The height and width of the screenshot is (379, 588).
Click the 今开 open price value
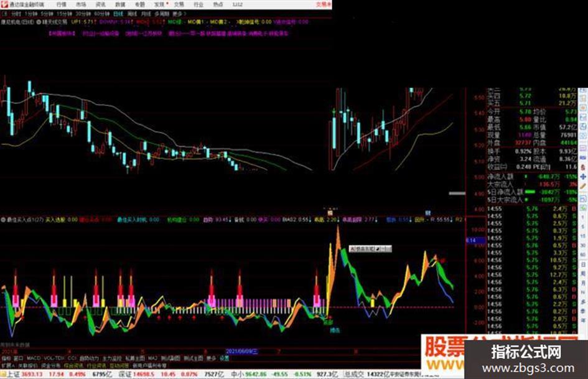525,112
